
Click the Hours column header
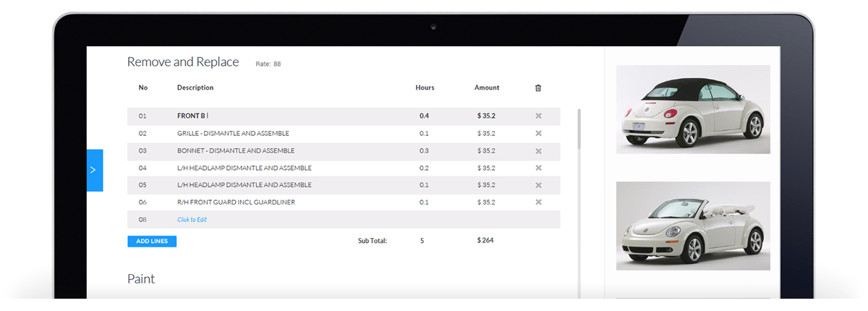(425, 88)
